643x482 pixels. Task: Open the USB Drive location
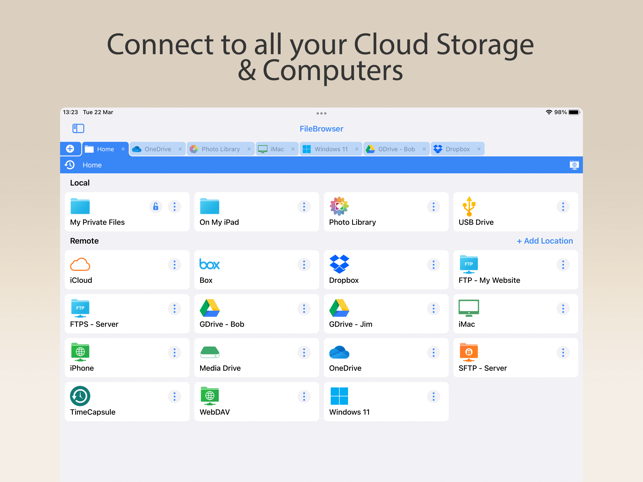pos(515,212)
